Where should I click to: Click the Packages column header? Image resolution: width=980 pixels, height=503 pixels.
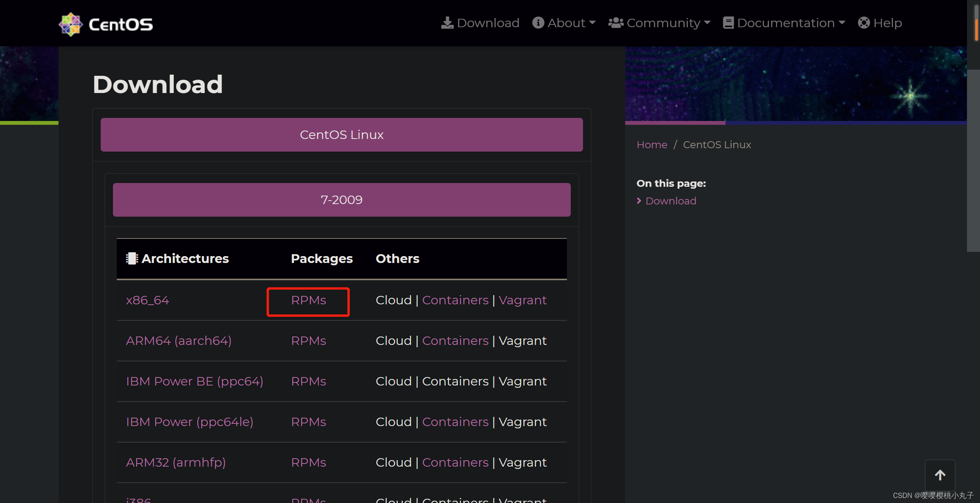322,259
